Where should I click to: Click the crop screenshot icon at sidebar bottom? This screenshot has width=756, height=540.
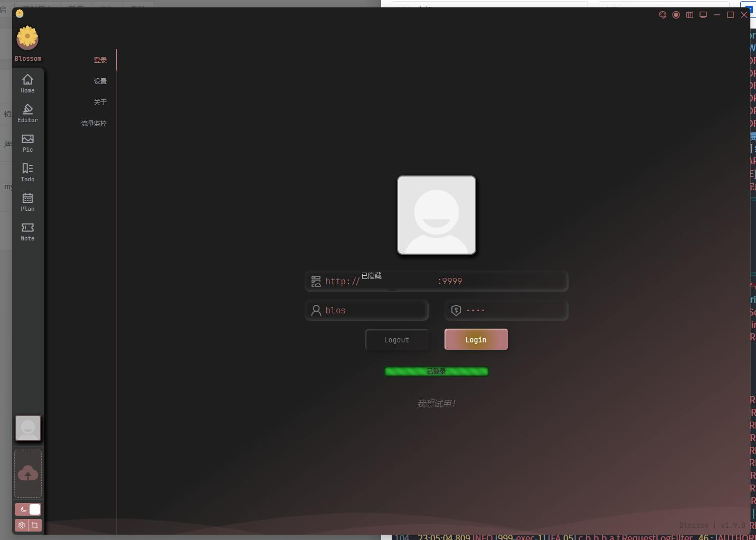point(35,525)
